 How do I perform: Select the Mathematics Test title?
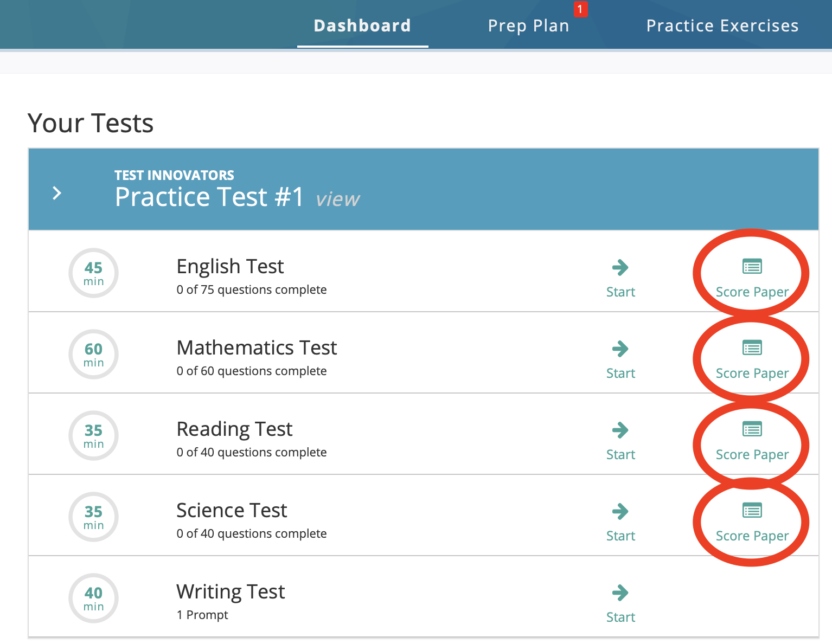click(257, 347)
